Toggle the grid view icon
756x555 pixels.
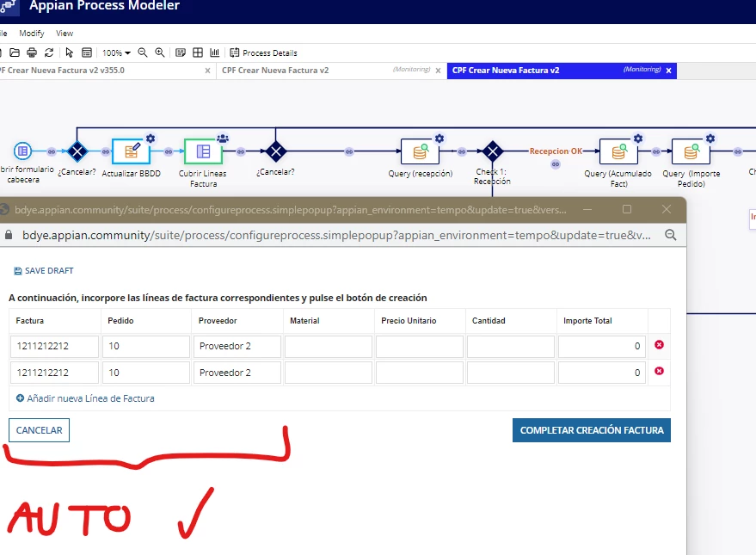tap(198, 52)
